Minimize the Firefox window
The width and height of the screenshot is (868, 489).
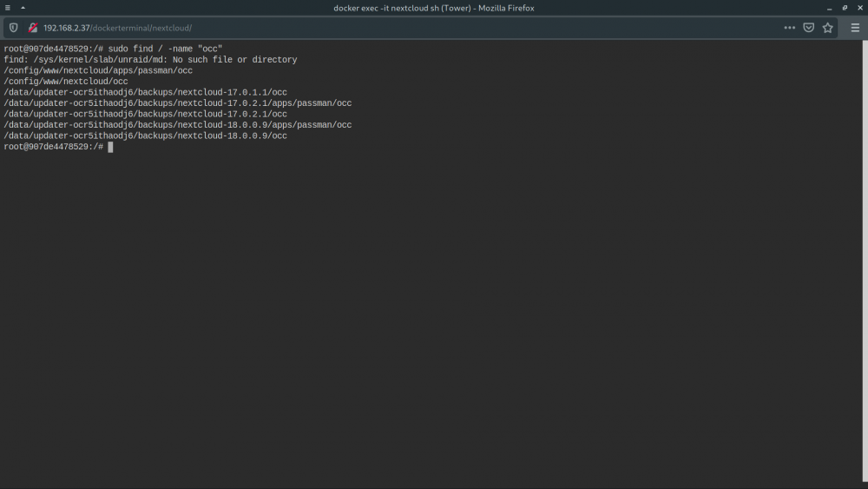pos(829,8)
